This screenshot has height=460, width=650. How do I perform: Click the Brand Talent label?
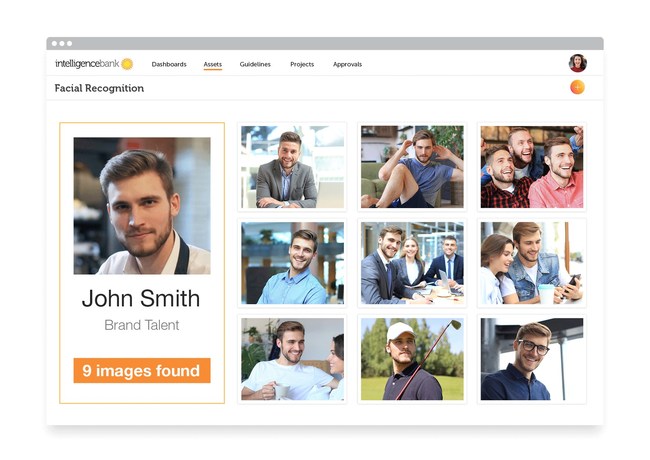pyautogui.click(x=142, y=325)
